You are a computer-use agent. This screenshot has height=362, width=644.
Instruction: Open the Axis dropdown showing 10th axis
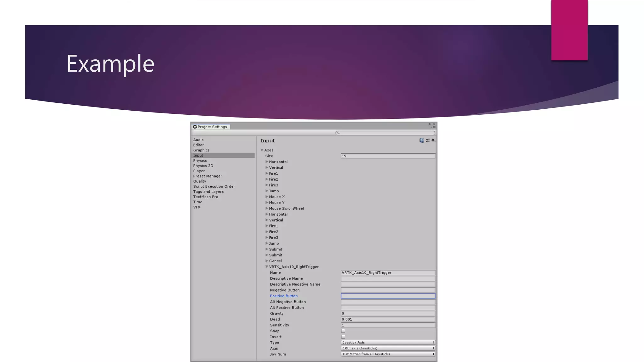pyautogui.click(x=388, y=348)
